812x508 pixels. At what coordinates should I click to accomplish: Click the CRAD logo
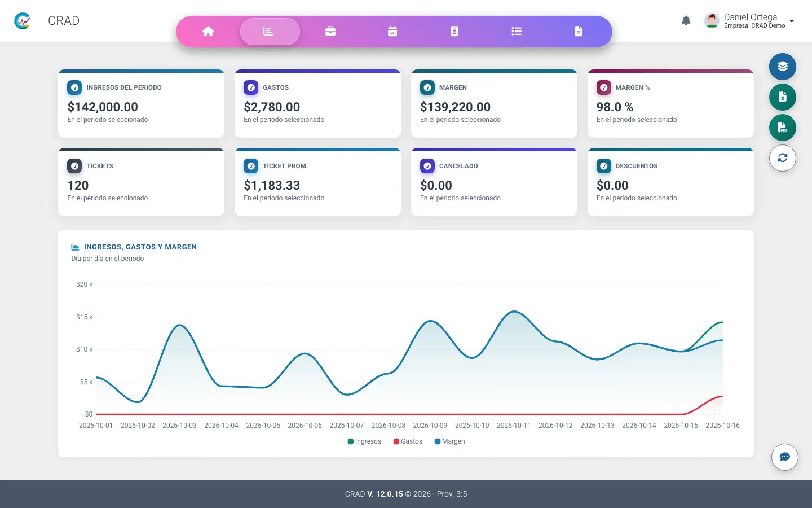(x=22, y=21)
